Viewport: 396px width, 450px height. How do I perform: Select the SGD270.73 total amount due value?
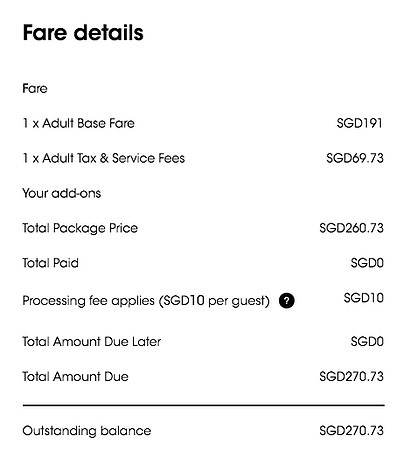(x=352, y=377)
